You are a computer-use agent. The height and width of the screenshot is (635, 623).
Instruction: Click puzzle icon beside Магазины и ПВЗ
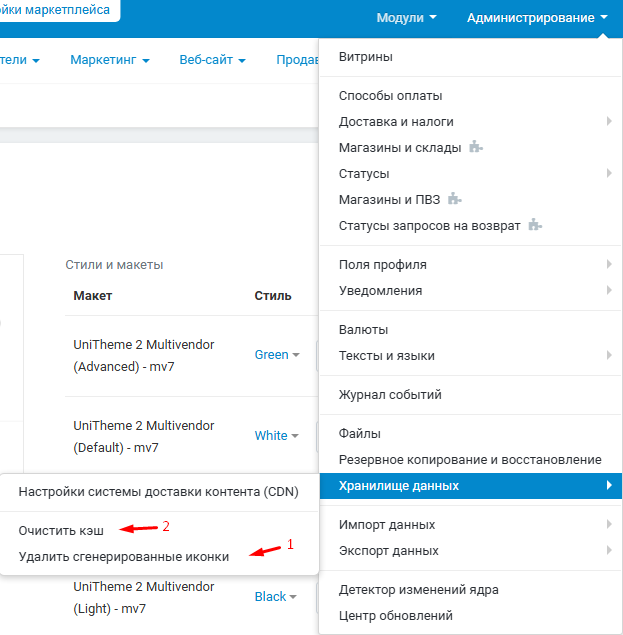pos(455,199)
